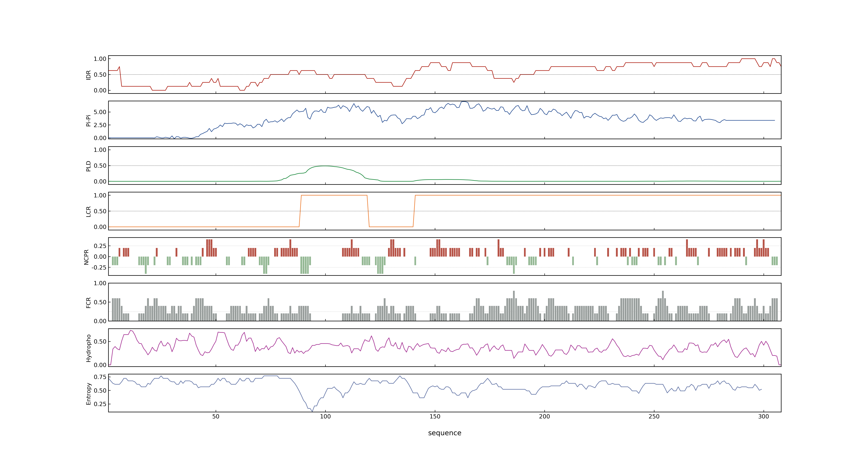Click the IDR y-axis label
868x463 pixels.
point(88,75)
